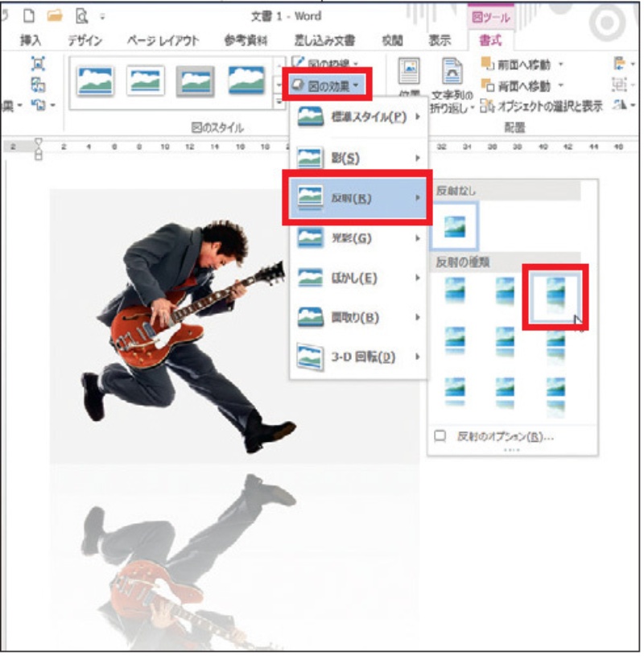Open オブジェクトの選択と表示 selection pane
Image resolution: width=644 pixels, height=656 pixels.
(541, 106)
